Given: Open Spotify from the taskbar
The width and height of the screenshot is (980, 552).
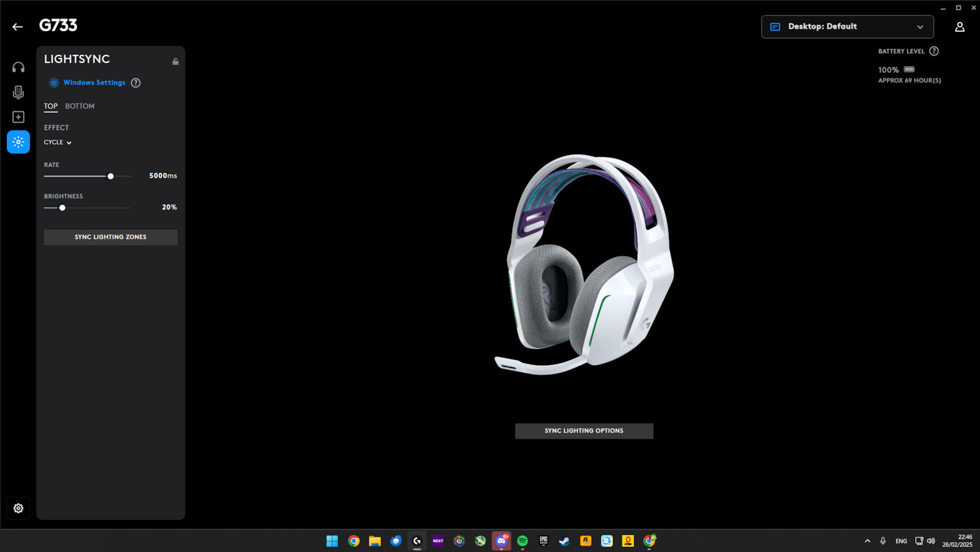Looking at the screenshot, I should point(522,540).
